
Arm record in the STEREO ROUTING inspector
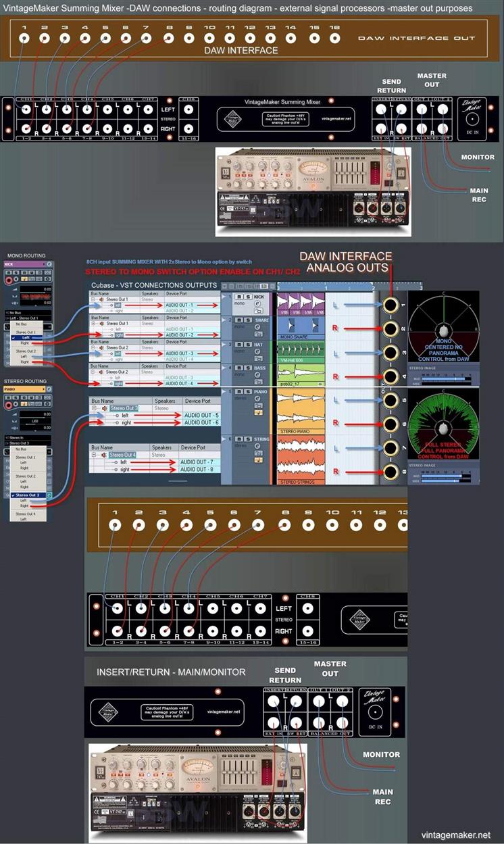[x=9, y=405]
